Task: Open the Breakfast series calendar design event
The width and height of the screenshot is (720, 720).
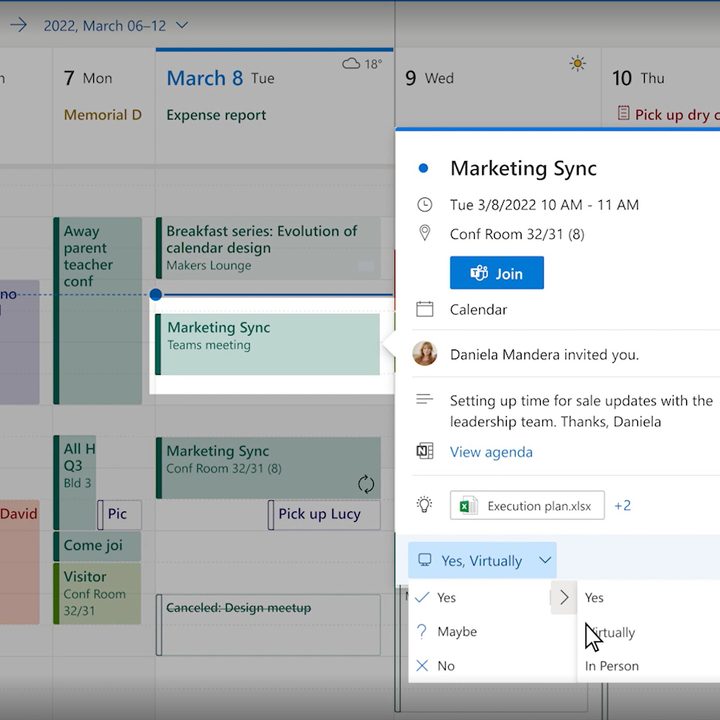Action: 268,248
